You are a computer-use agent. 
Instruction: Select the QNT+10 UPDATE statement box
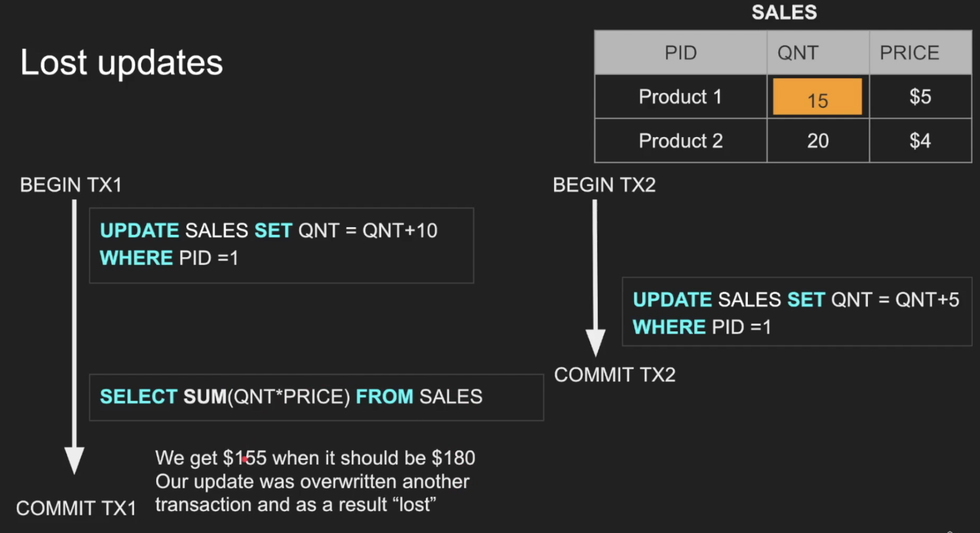[281, 245]
